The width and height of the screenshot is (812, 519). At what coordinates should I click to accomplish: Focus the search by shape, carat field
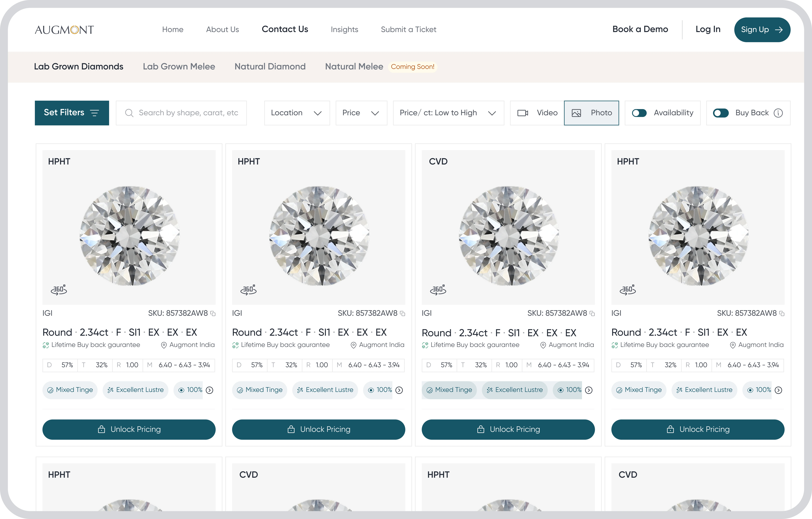tap(181, 113)
